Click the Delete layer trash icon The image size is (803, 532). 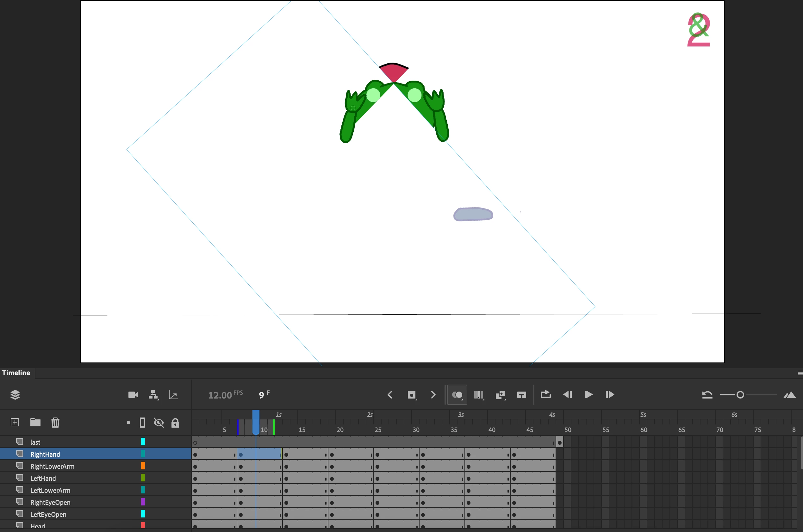point(55,423)
